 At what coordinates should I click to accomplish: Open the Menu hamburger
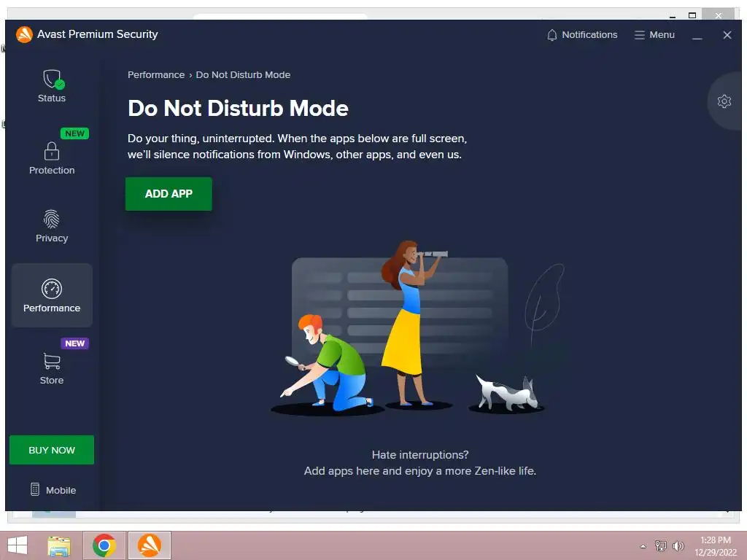[654, 35]
